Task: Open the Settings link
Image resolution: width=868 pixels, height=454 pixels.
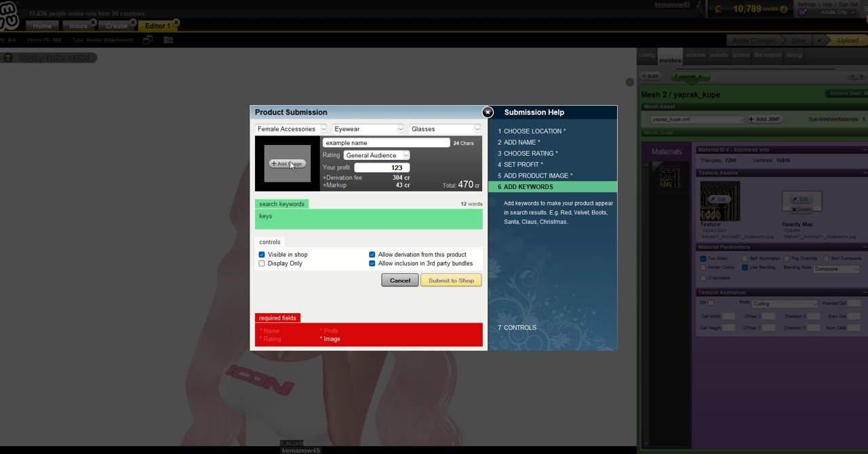Action: pyautogui.click(x=807, y=4)
